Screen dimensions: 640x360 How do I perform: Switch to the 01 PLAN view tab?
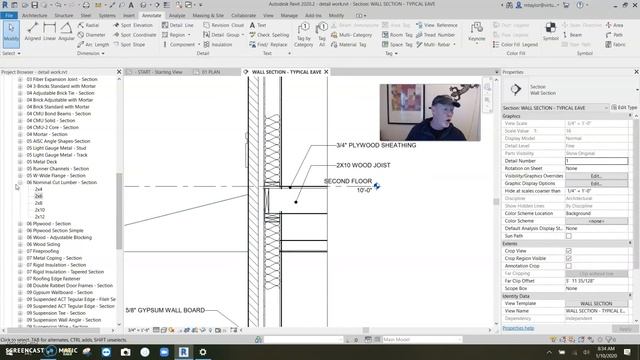211,72
